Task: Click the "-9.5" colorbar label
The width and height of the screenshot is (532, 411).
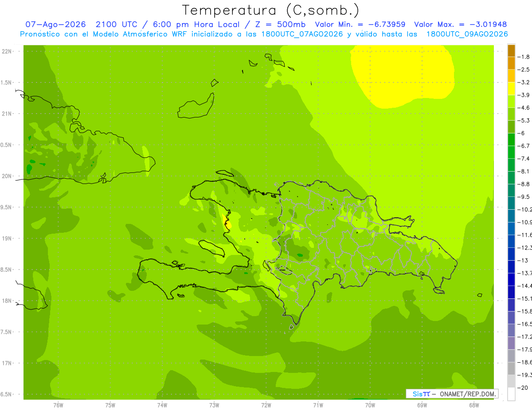Action: (x=524, y=197)
